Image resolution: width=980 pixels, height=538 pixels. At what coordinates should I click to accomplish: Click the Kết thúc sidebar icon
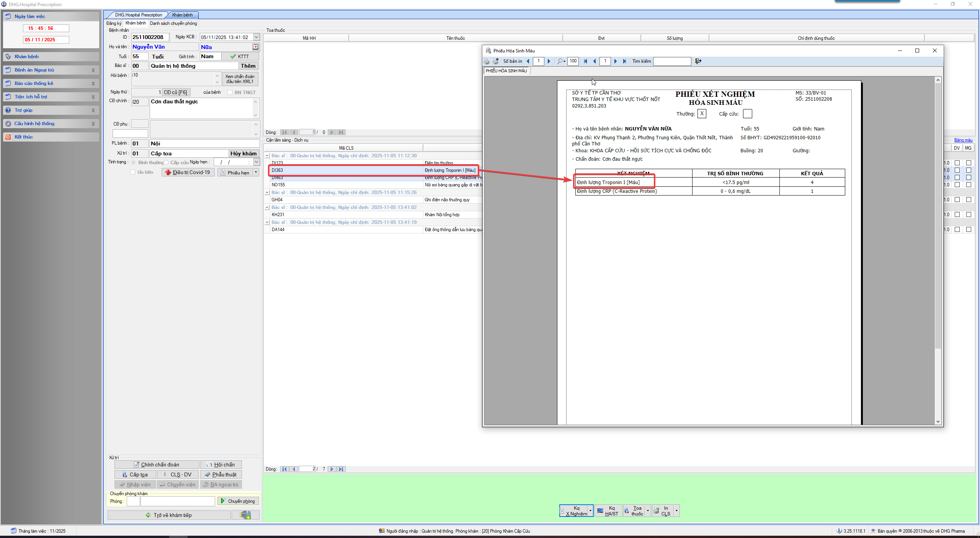tap(8, 137)
